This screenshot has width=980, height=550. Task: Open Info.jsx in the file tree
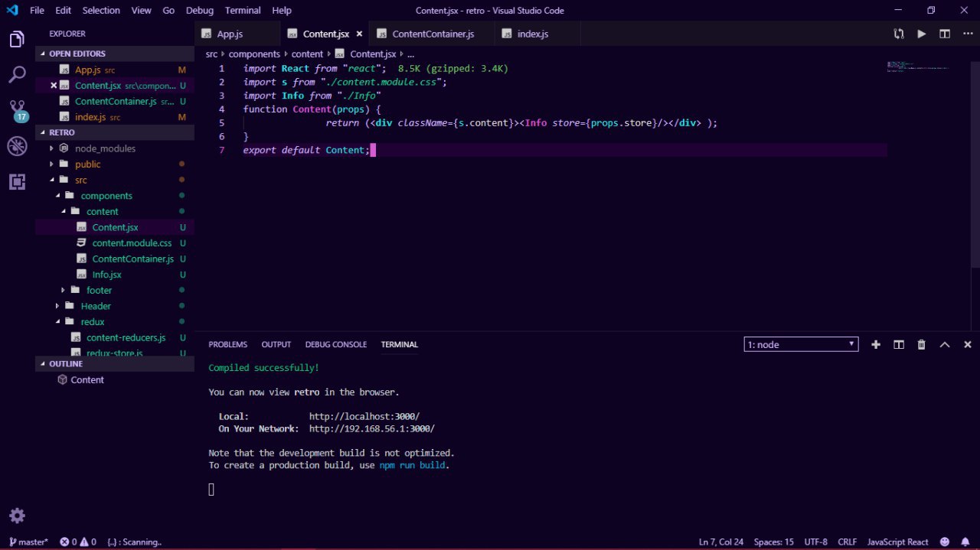coord(106,275)
